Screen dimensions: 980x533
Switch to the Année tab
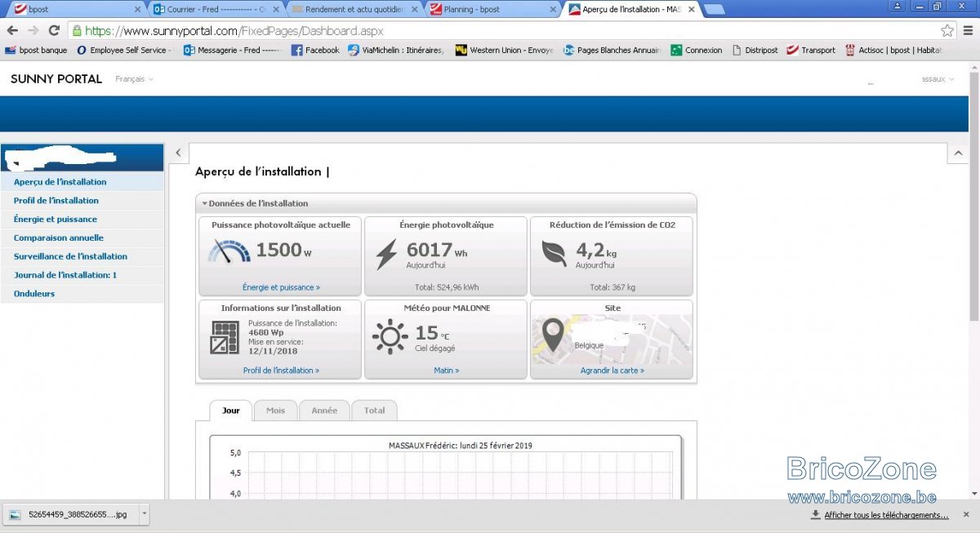(x=324, y=410)
